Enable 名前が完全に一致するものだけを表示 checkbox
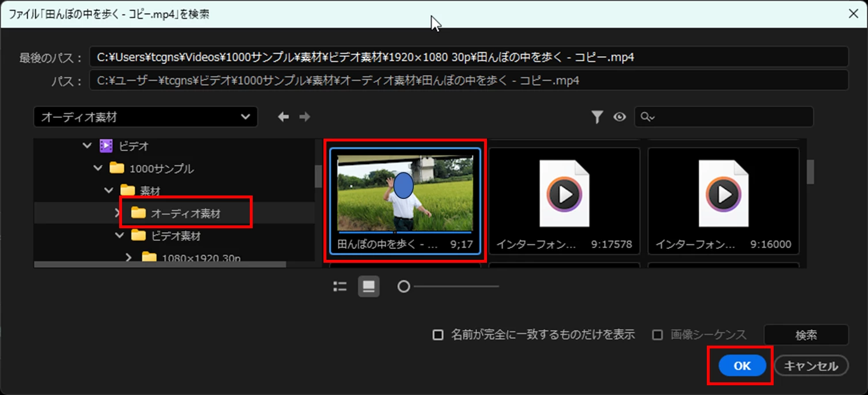 tap(438, 335)
